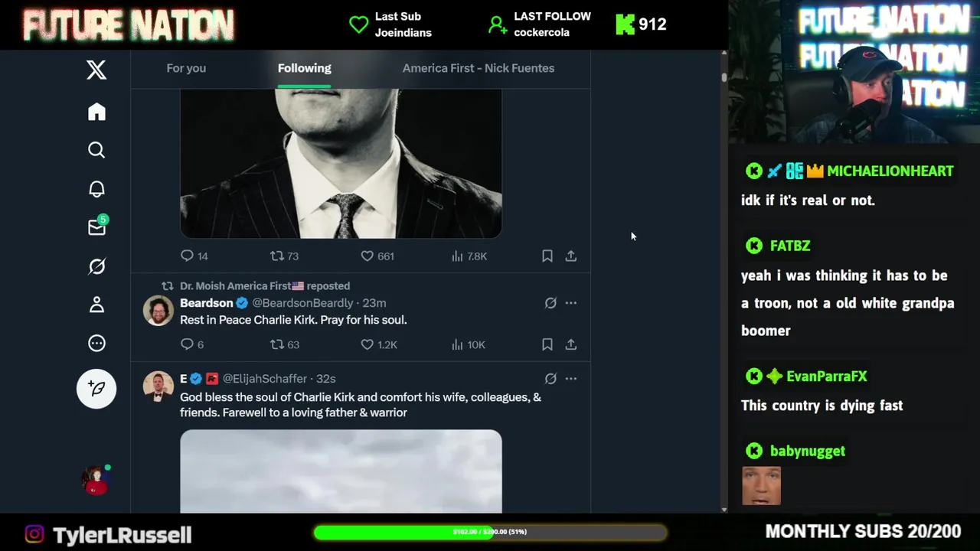The height and width of the screenshot is (551, 980).
Task: Open Notifications bell icon
Action: click(x=96, y=189)
